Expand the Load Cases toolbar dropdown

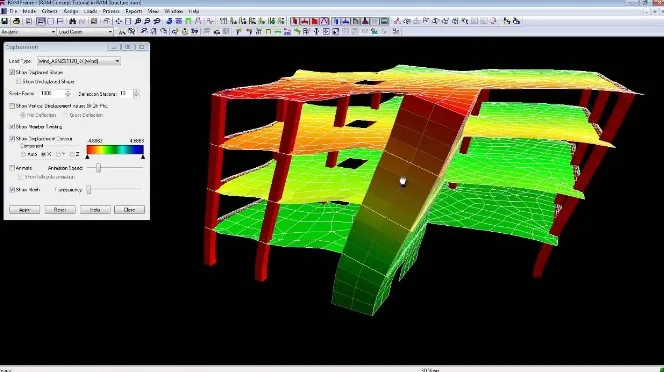[x=85, y=32]
